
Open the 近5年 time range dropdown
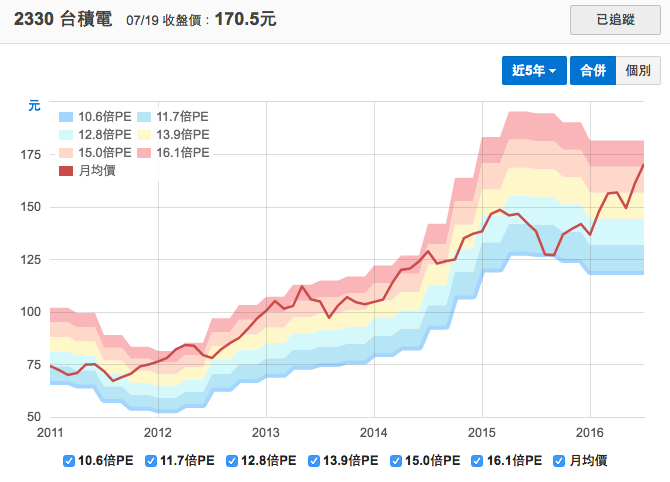(534, 71)
